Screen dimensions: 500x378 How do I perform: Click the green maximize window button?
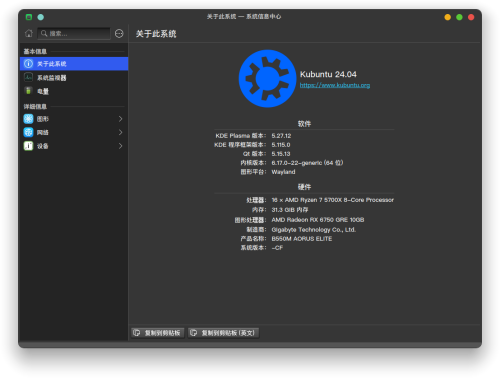[x=459, y=17]
